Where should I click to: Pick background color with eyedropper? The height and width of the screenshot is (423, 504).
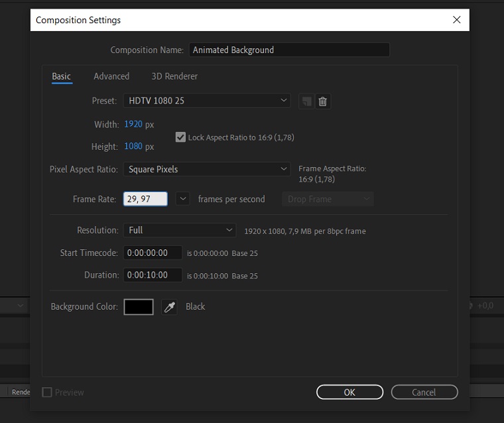pyautogui.click(x=169, y=307)
